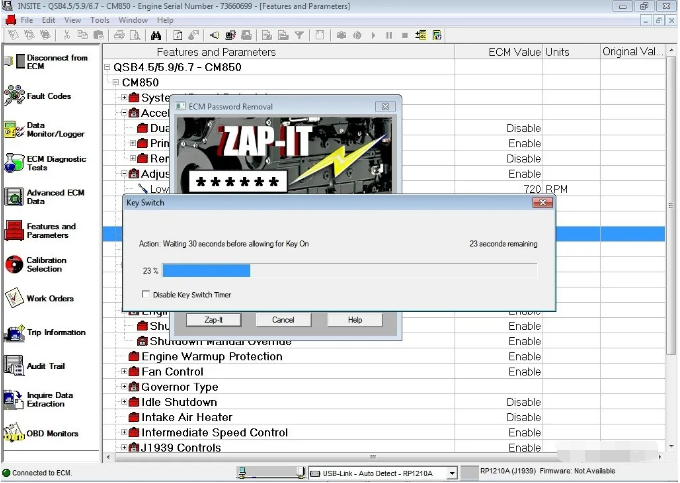Click the Print toolbar icon
Image resolution: width=680 pixels, height=483 pixels.
pyautogui.click(x=119, y=35)
